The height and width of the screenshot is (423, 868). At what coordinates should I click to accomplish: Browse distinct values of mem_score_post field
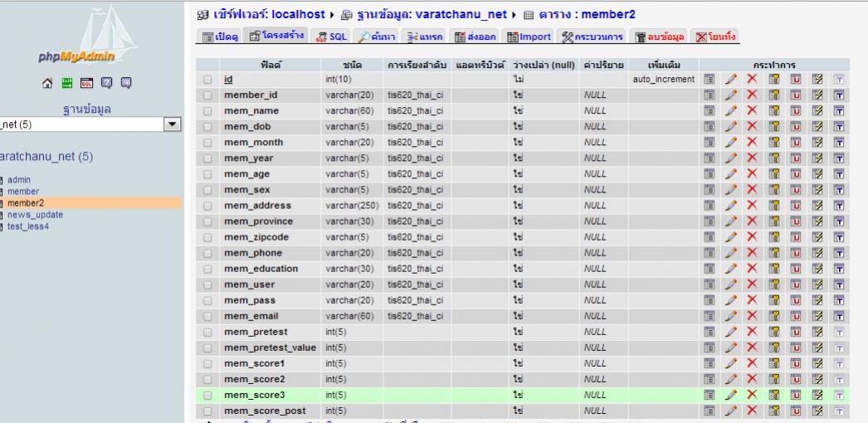(710, 411)
